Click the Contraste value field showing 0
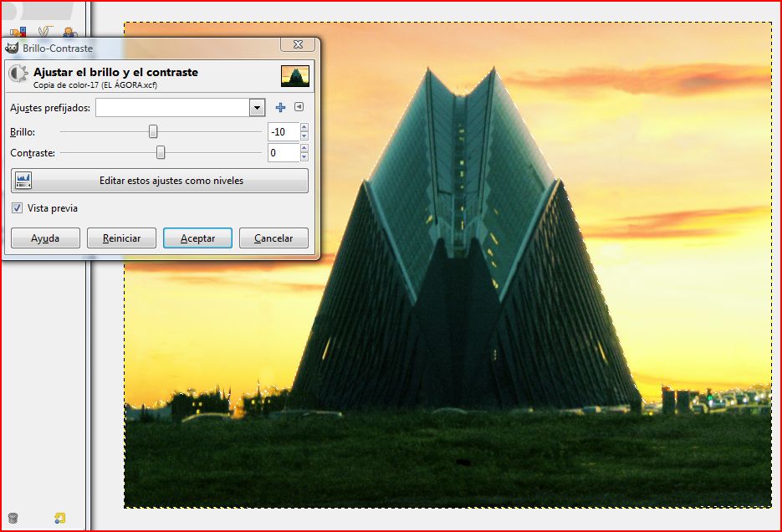The width and height of the screenshot is (782, 532). pyautogui.click(x=284, y=152)
